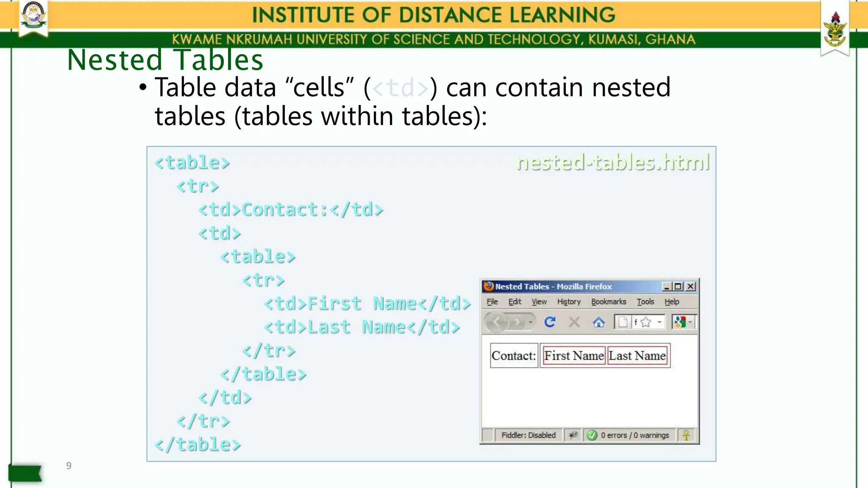The width and height of the screenshot is (868, 488).
Task: Open the File menu in Firefox
Action: (x=492, y=302)
